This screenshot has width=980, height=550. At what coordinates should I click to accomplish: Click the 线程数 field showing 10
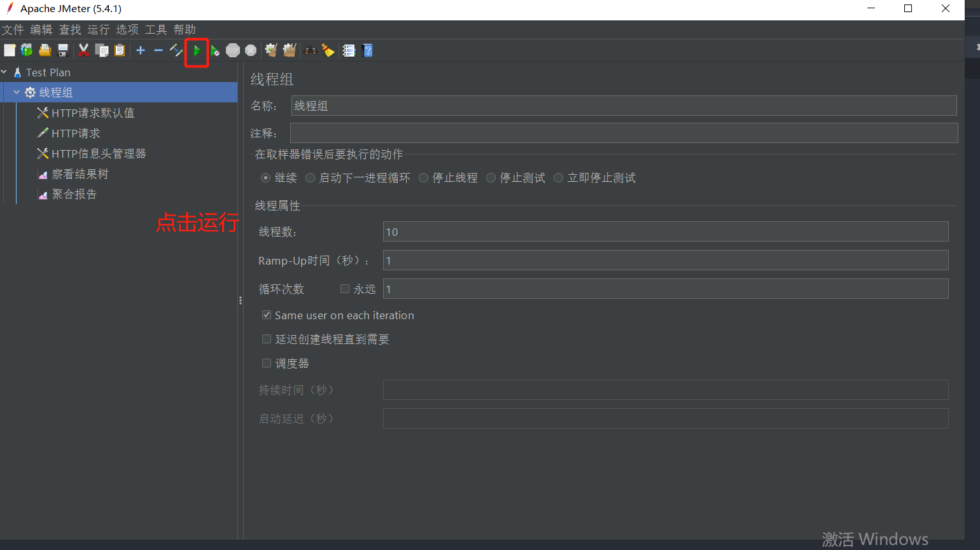point(666,231)
